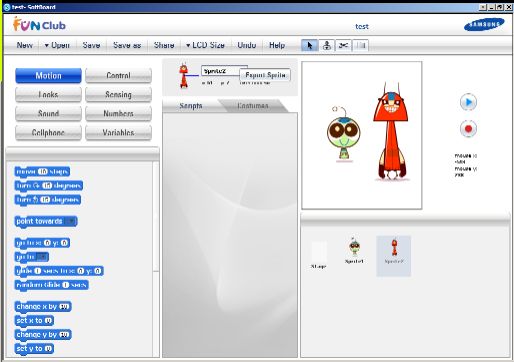Click the blocks palette vertical scrollbar
This screenshot has height=362, width=514.
(155, 217)
